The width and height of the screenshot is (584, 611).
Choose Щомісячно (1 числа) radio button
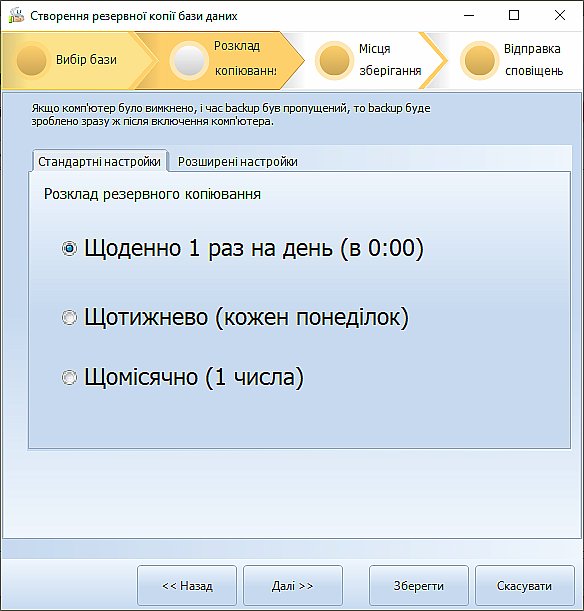click(69, 377)
